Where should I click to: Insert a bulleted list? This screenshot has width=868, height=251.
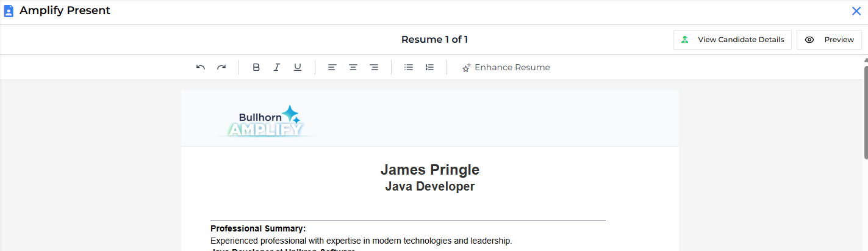[409, 67]
